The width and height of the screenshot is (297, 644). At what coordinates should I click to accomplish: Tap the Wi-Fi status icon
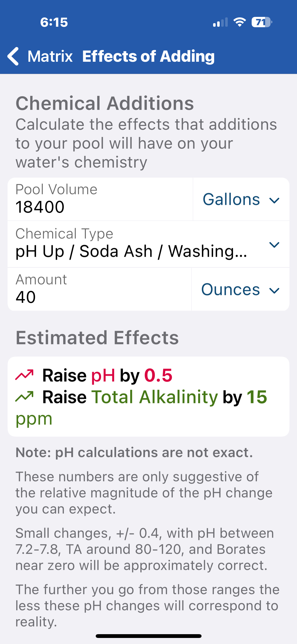coord(240,22)
